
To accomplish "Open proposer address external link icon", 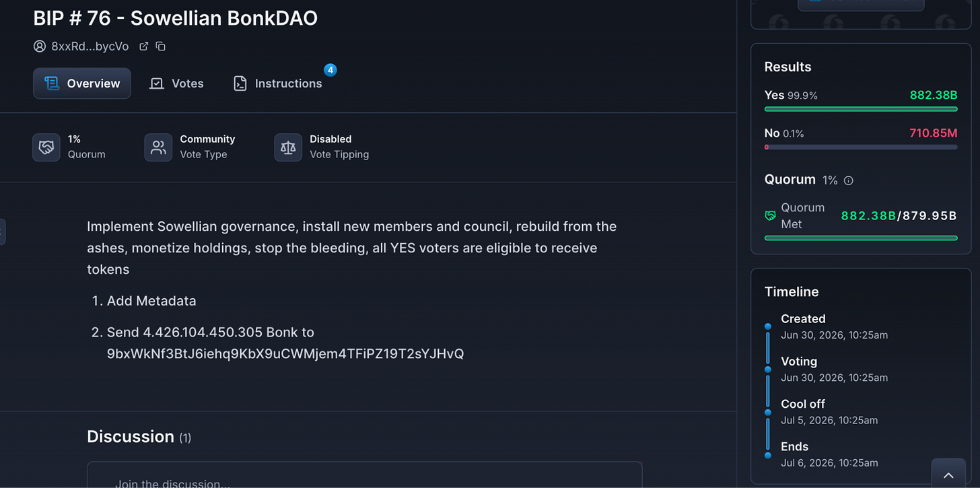I will coord(143,46).
